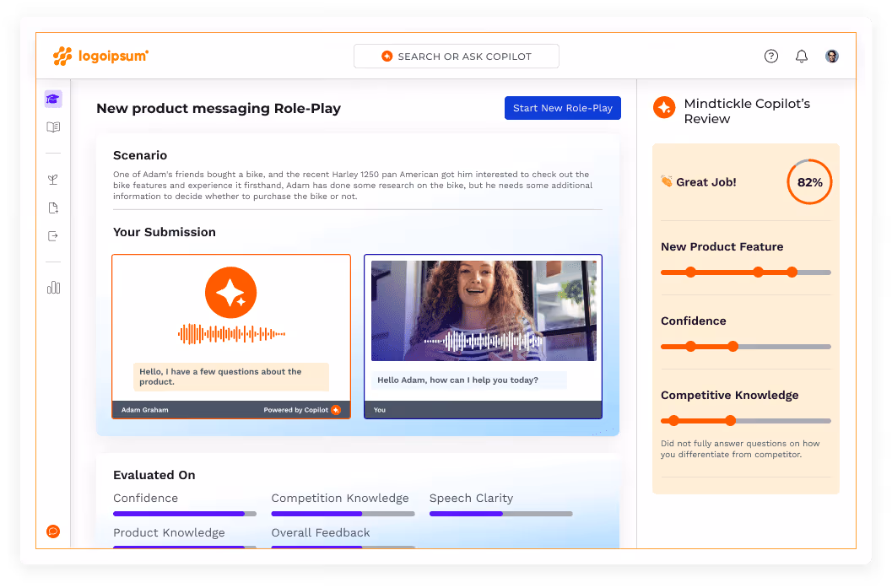Open the notifications bell
The height and width of the screenshot is (588, 892).
click(x=802, y=56)
